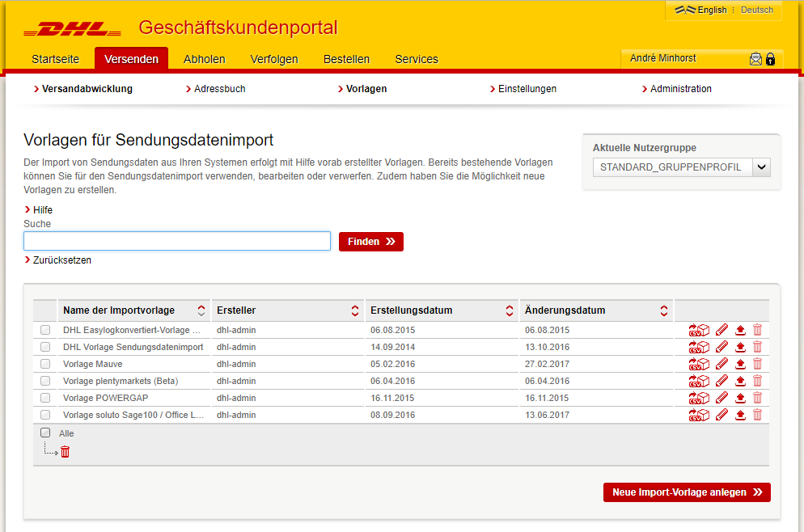Click CSV export icon for Vorlage Mauve
804x532 pixels.
point(699,364)
